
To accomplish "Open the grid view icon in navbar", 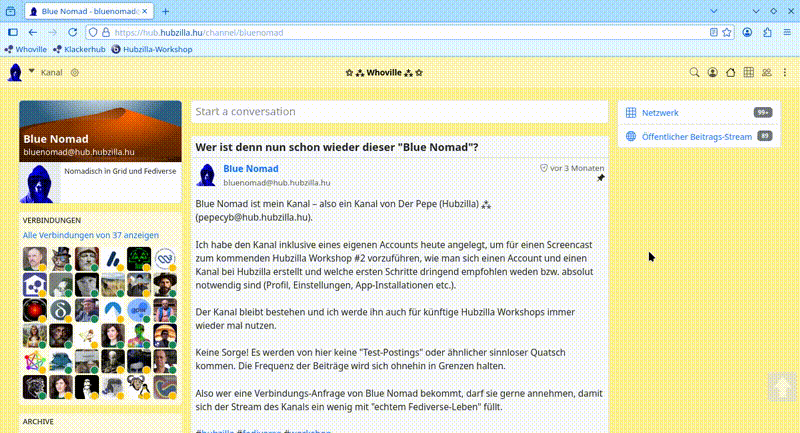I will 749,73.
